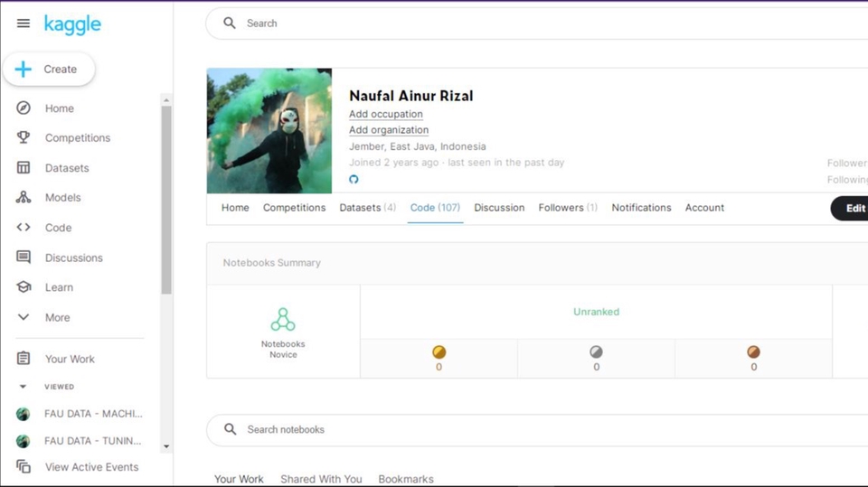
Task: Click the profile picture thumbnail
Action: tap(269, 131)
